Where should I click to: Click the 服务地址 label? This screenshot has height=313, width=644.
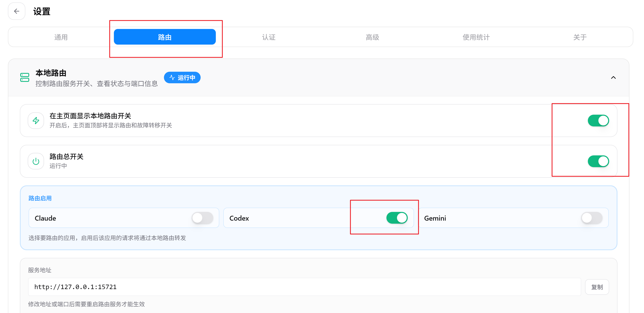[x=40, y=270]
